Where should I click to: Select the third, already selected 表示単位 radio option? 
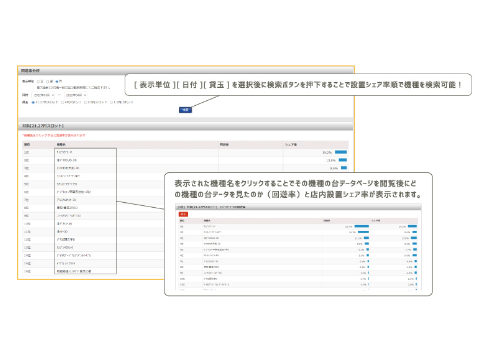point(57,82)
